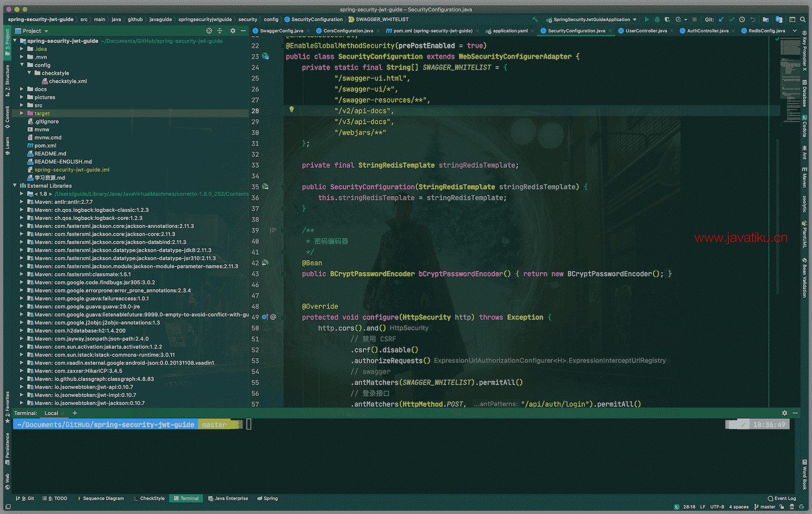Open the Sequence Diagram tool window
This screenshot has height=514, width=812.
(100, 499)
